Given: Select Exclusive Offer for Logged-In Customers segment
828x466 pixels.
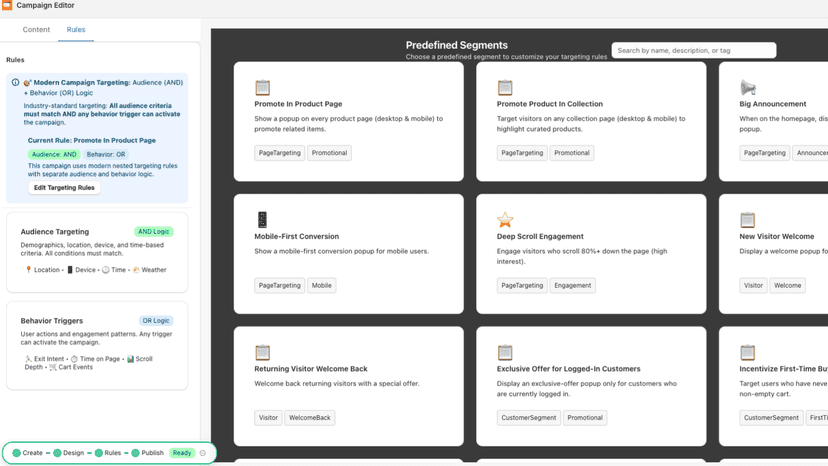Looking at the screenshot, I should tap(591, 386).
